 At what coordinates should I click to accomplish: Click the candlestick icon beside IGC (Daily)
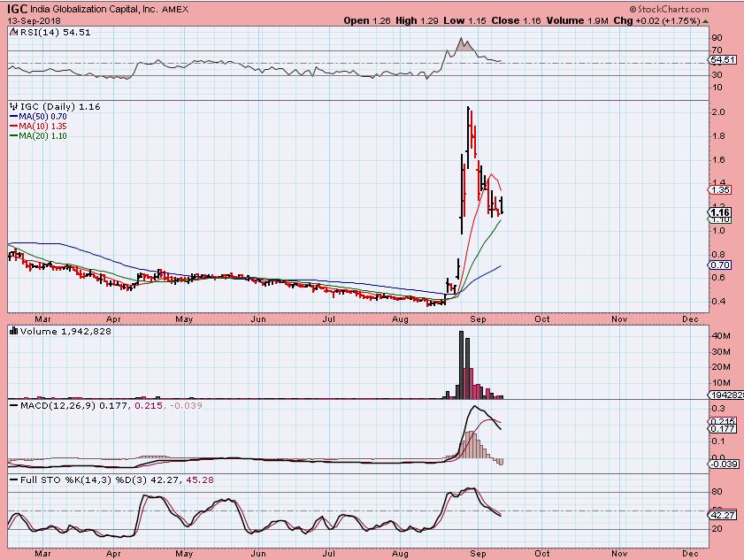pyautogui.click(x=14, y=107)
